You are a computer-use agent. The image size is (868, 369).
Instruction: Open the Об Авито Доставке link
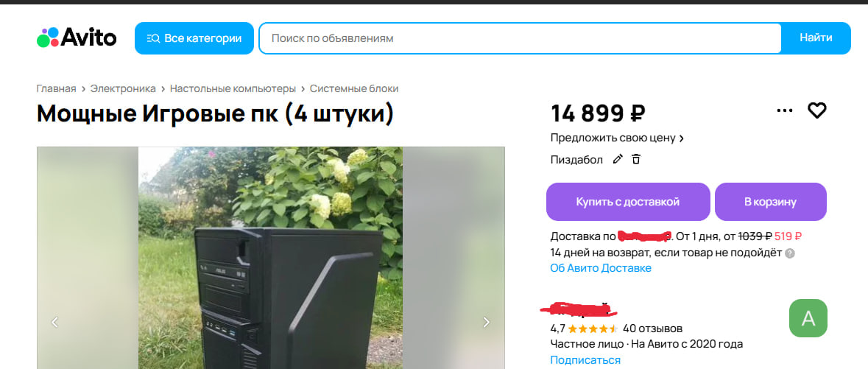tap(601, 268)
